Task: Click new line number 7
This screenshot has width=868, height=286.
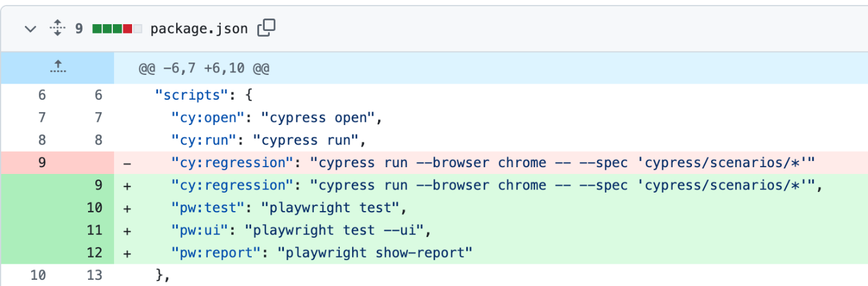Action: pos(99,118)
